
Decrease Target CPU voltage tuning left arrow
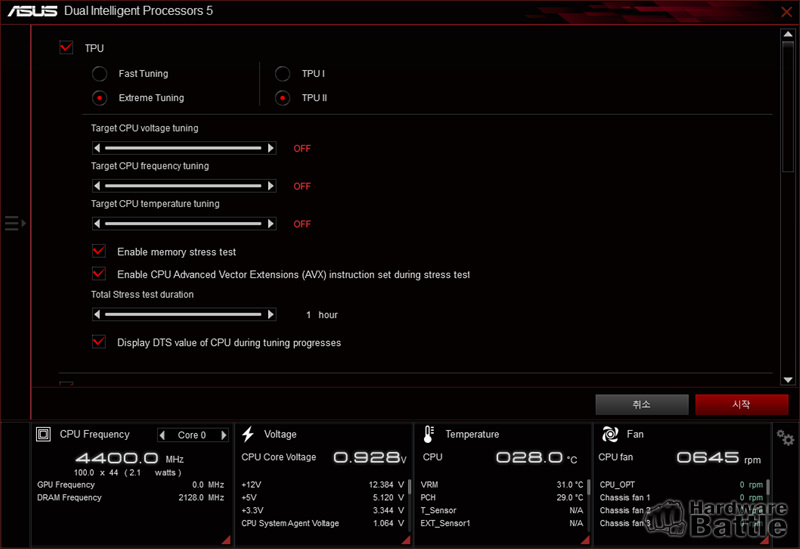coord(97,148)
